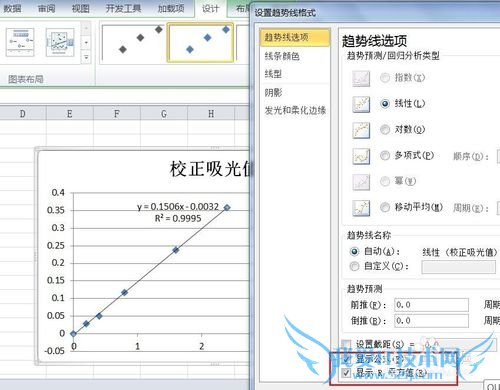Choose the second chart layout thumbnail
500x390 pixels.
[60, 42]
